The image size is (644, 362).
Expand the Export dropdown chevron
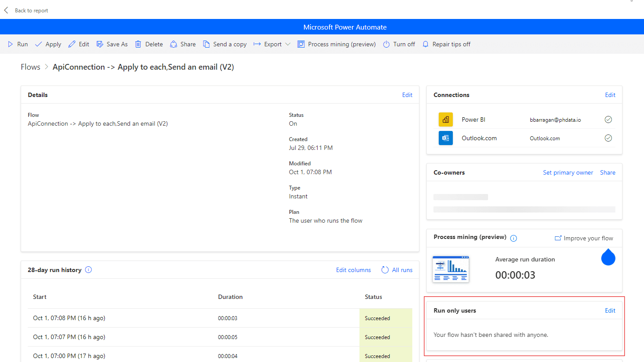tap(288, 44)
